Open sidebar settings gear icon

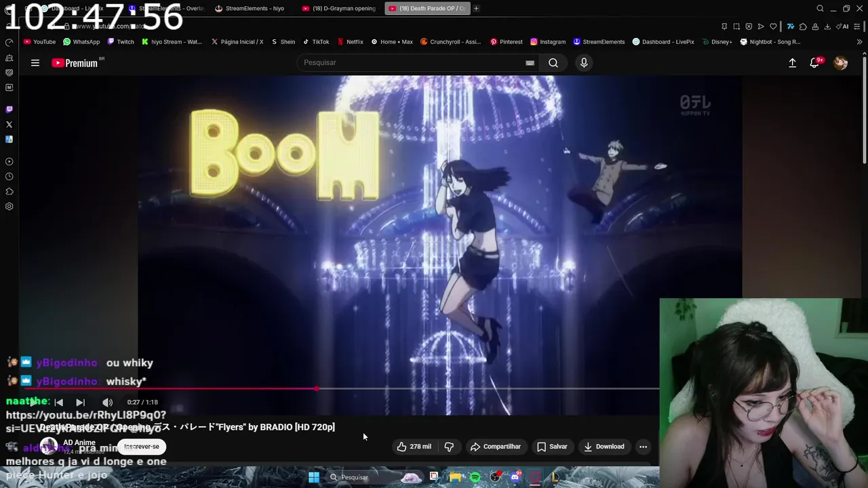(x=9, y=207)
